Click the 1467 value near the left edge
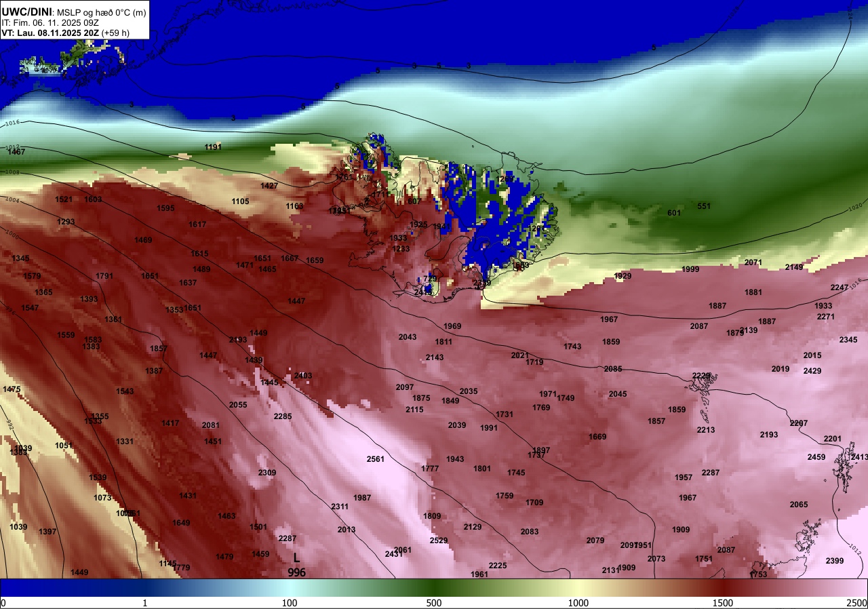Image resolution: width=868 pixels, height=609 pixels. point(16,152)
